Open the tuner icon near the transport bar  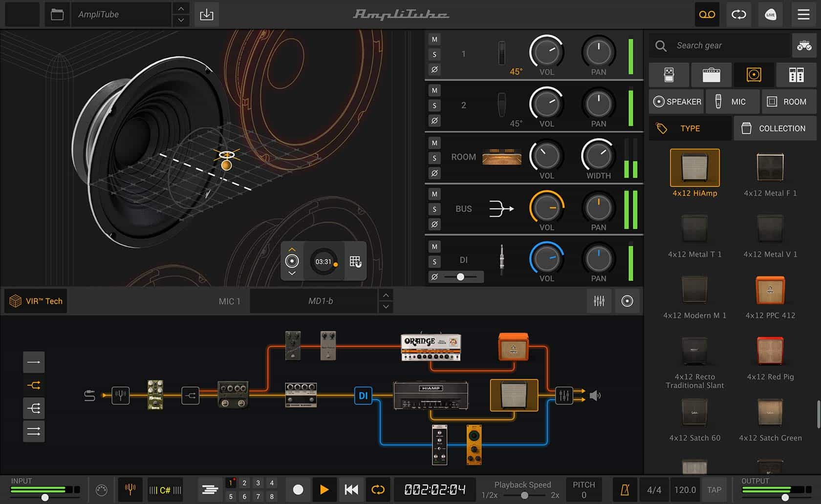(130, 489)
